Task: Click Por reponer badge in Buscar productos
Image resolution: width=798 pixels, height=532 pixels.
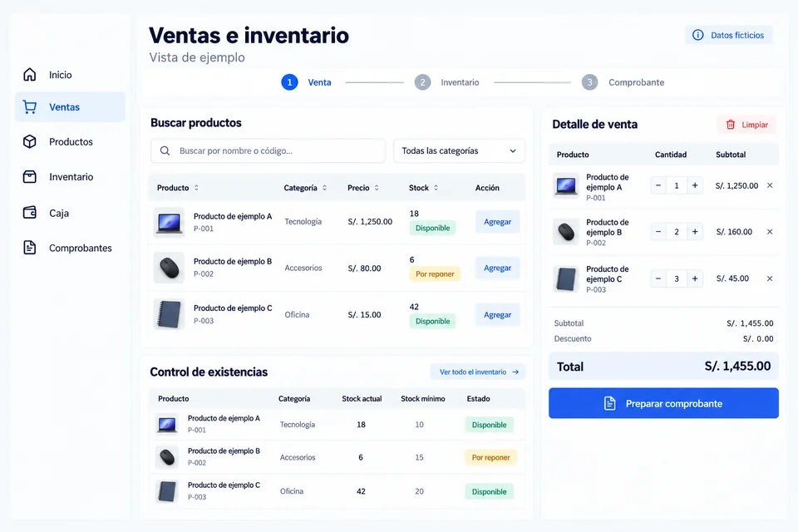Action: coord(435,273)
